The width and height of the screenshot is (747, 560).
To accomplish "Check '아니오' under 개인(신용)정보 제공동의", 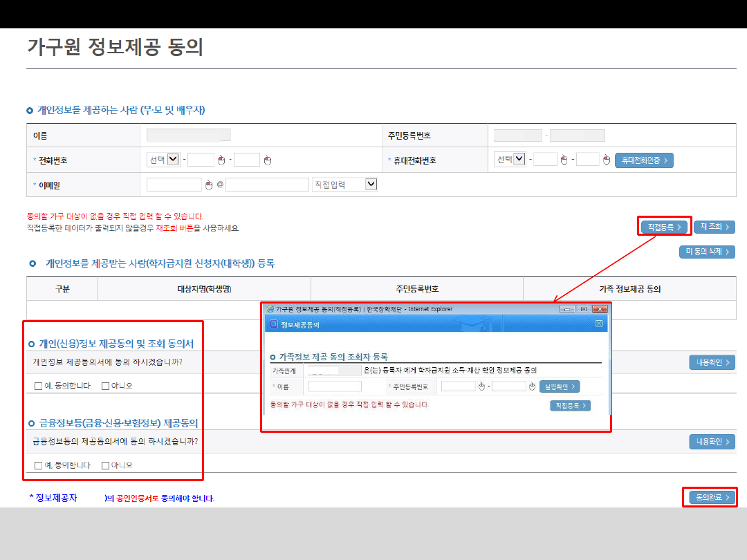I will (x=106, y=386).
